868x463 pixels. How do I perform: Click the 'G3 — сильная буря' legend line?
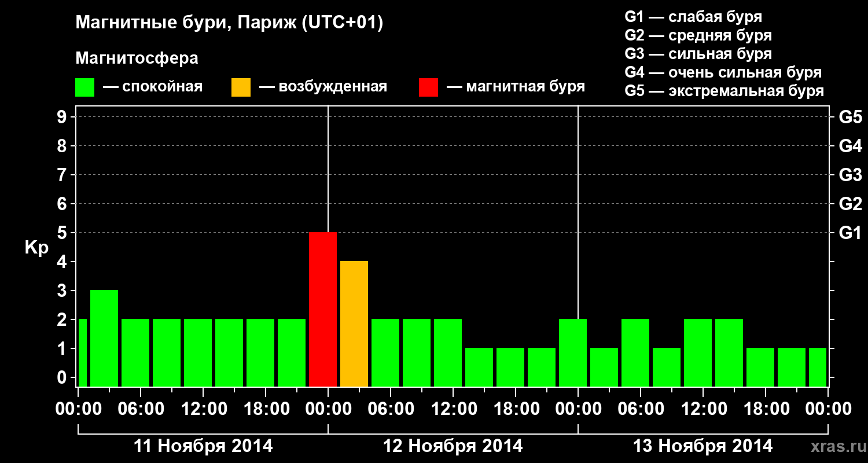pyautogui.click(x=698, y=54)
